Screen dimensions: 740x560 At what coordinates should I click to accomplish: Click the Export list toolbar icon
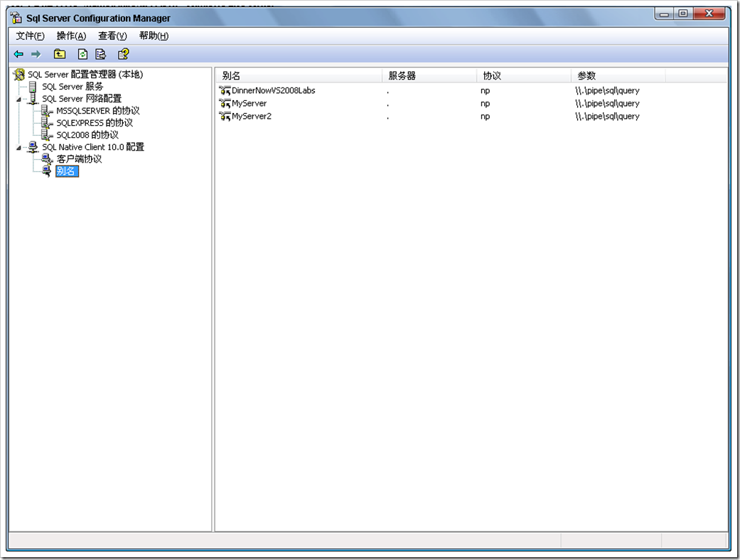click(100, 54)
